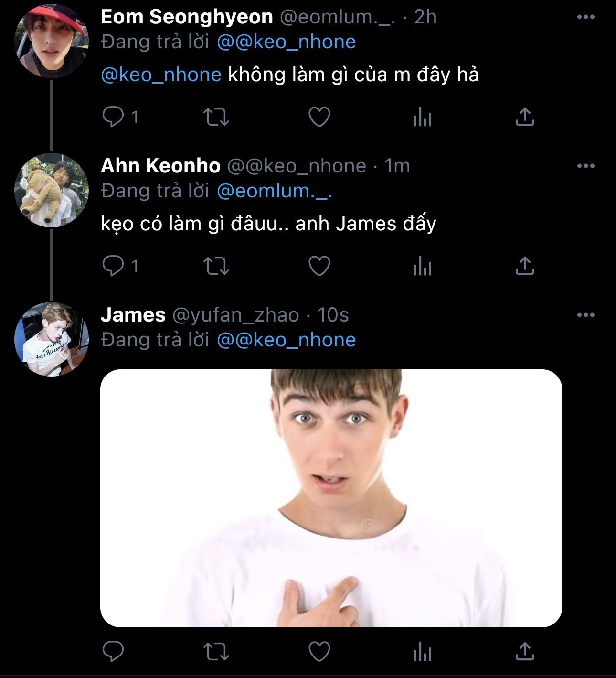Share Ahn Keonho's tweet
616x678 pixels.
pos(524,266)
